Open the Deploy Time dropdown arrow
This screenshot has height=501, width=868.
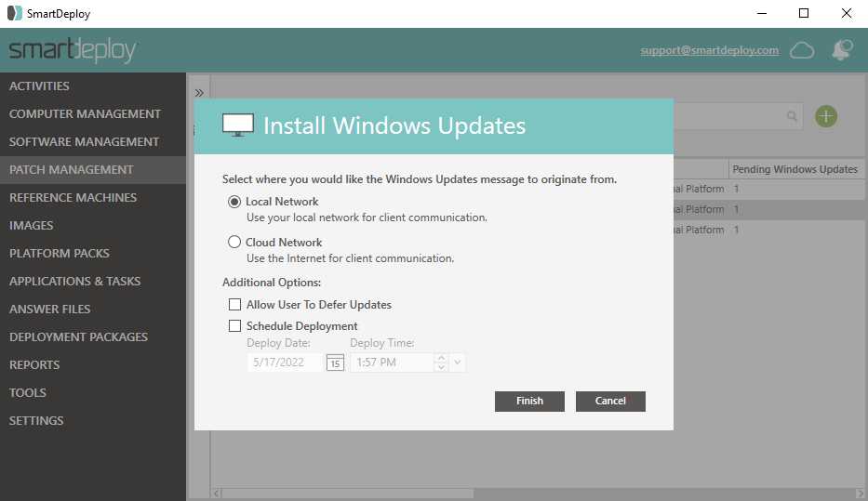click(x=457, y=363)
